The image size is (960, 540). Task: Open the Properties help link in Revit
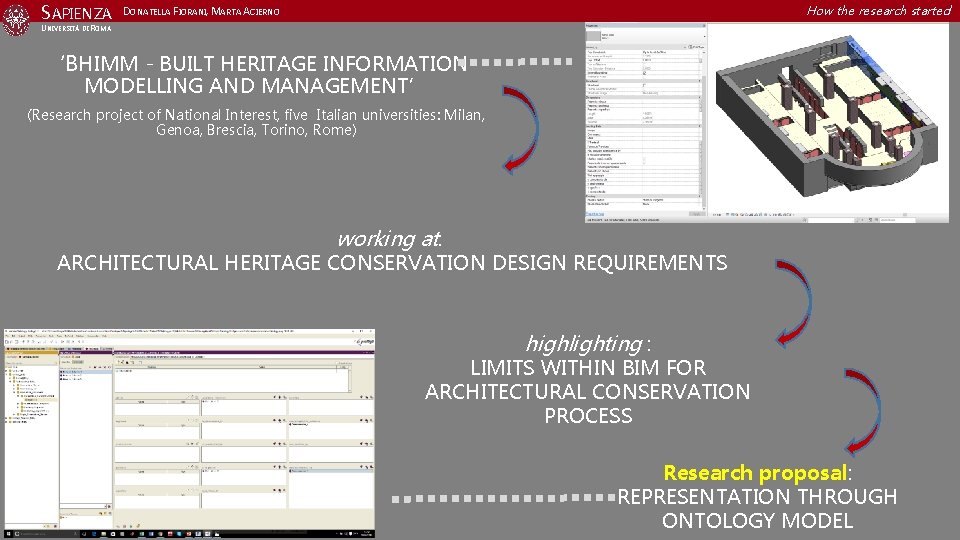click(594, 214)
